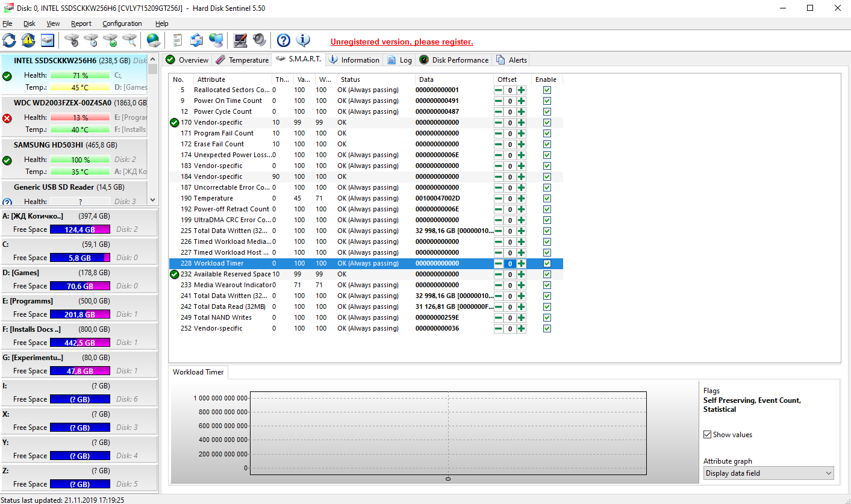Open the text report notepad icon
851x504 pixels.
(x=178, y=40)
